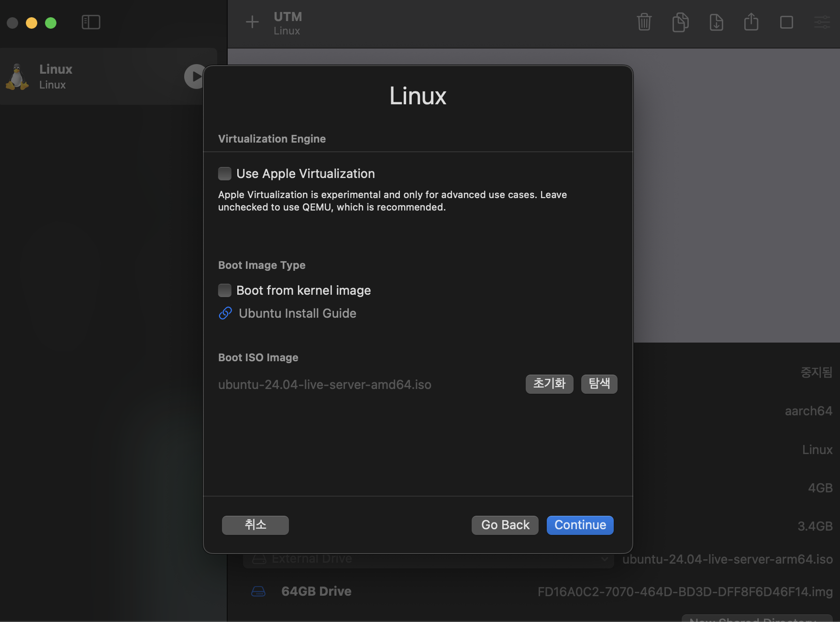Cancel the wizard with 취소
Image resolution: width=840 pixels, height=622 pixels.
tap(255, 525)
